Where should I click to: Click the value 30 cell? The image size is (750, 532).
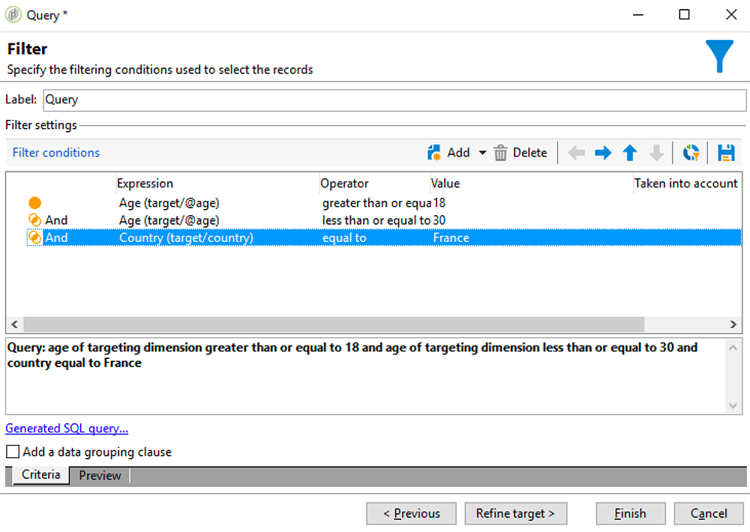(x=439, y=220)
